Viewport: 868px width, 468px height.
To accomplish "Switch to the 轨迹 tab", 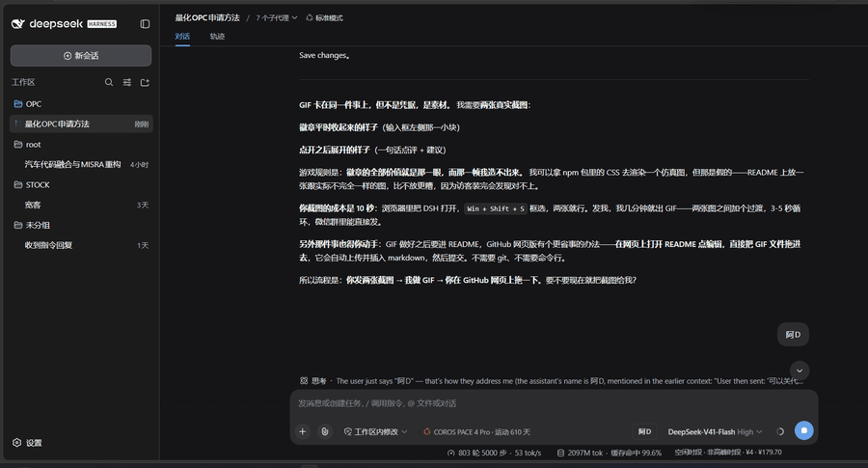I will (217, 37).
